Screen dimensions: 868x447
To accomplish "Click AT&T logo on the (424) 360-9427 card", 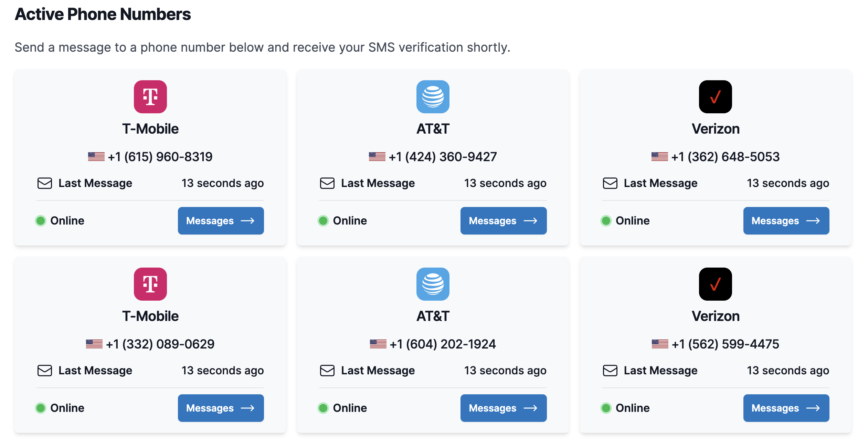I will pos(433,97).
